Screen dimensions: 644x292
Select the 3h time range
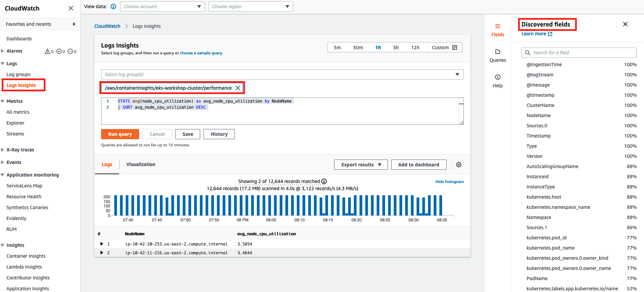tap(396, 48)
